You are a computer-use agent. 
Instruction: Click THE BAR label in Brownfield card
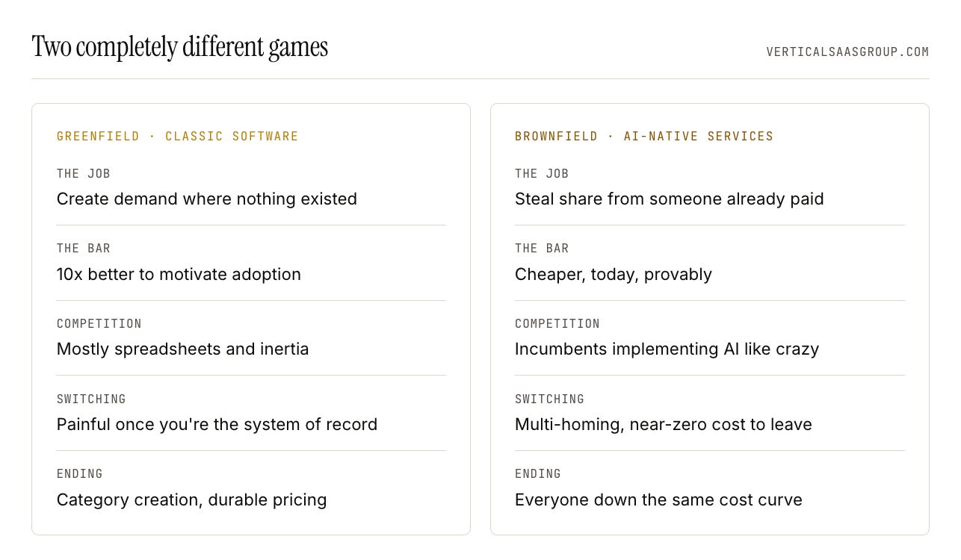point(542,248)
